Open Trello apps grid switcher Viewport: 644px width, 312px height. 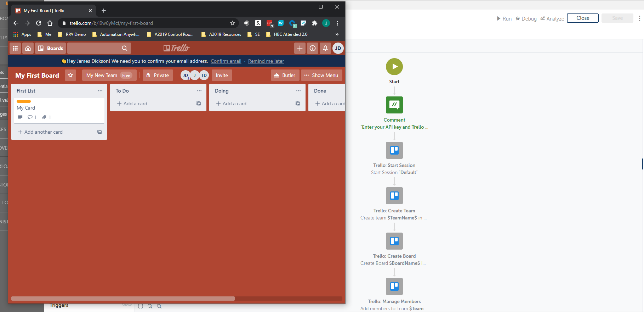click(15, 48)
